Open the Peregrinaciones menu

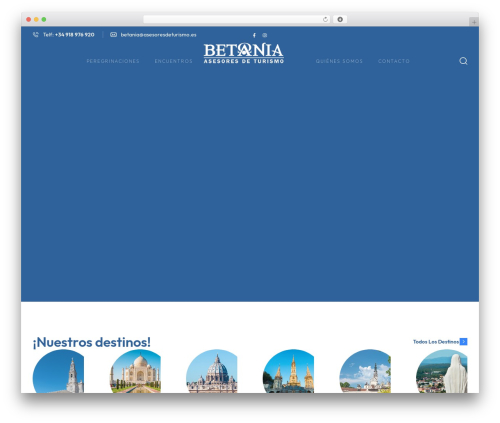pos(113,61)
